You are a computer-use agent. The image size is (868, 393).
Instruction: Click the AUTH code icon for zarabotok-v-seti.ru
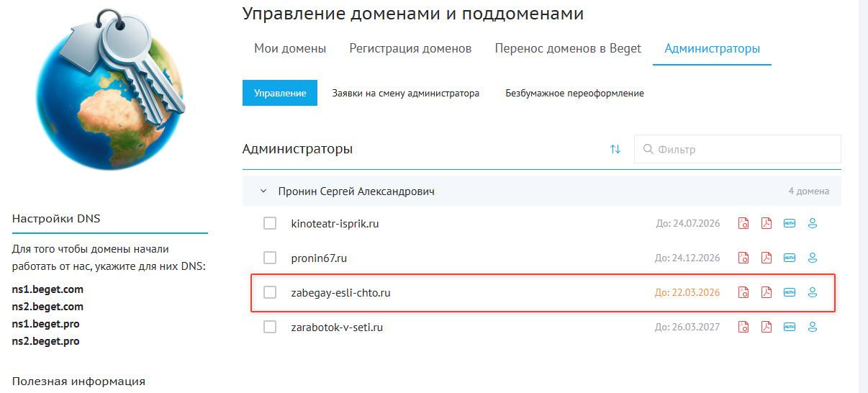point(790,327)
